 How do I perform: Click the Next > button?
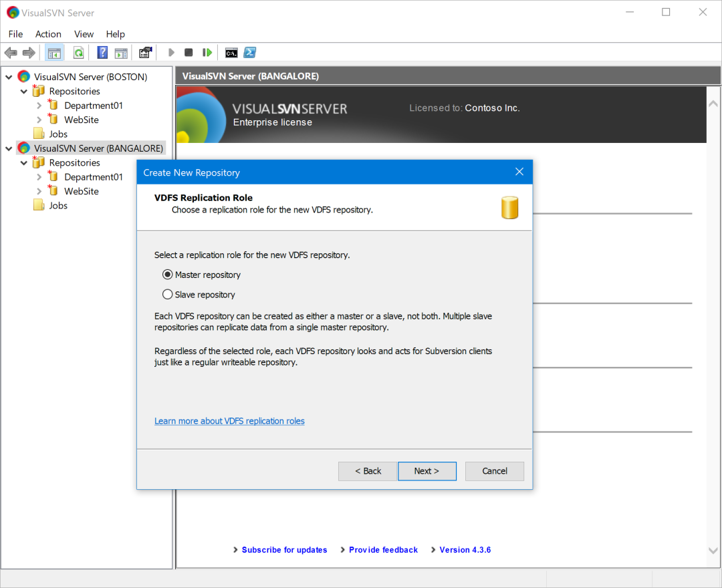427,471
